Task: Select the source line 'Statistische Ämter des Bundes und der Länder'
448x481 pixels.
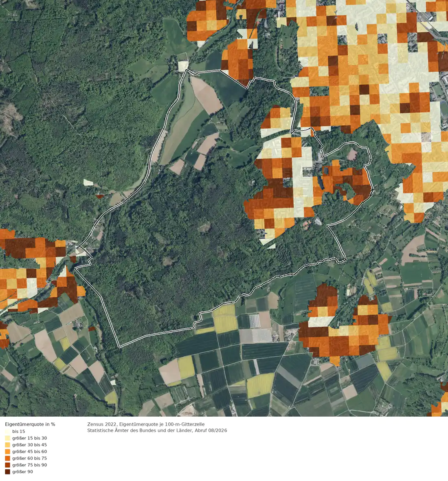Action: tap(140, 430)
